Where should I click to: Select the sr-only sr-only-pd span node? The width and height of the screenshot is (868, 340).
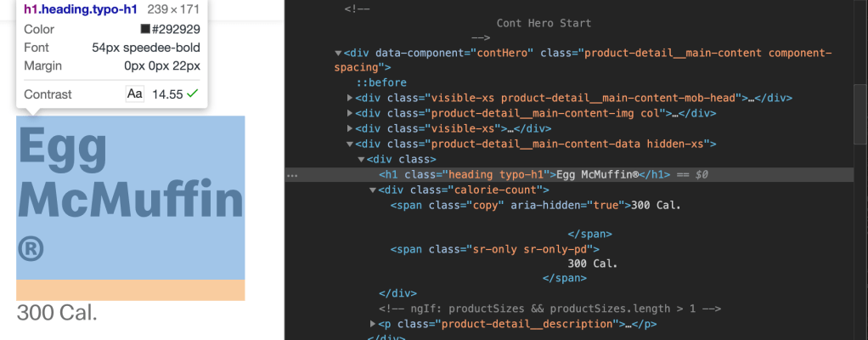[x=494, y=249]
